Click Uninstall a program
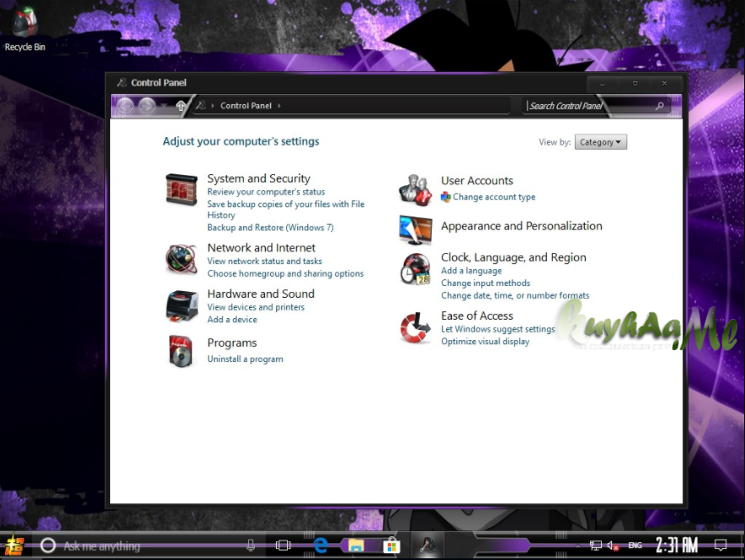 tap(246, 360)
